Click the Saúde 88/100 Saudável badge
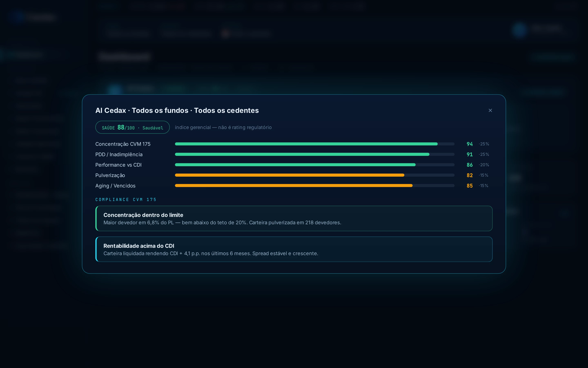This screenshot has width=588, height=368. [x=133, y=127]
